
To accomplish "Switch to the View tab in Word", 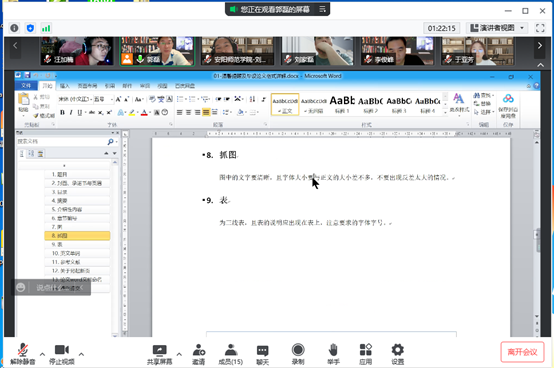I will (162, 86).
